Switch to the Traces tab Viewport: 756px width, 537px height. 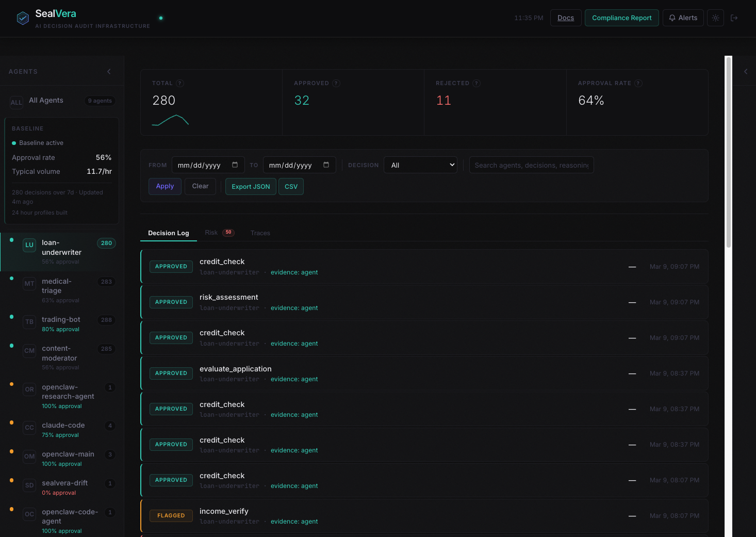(x=260, y=233)
